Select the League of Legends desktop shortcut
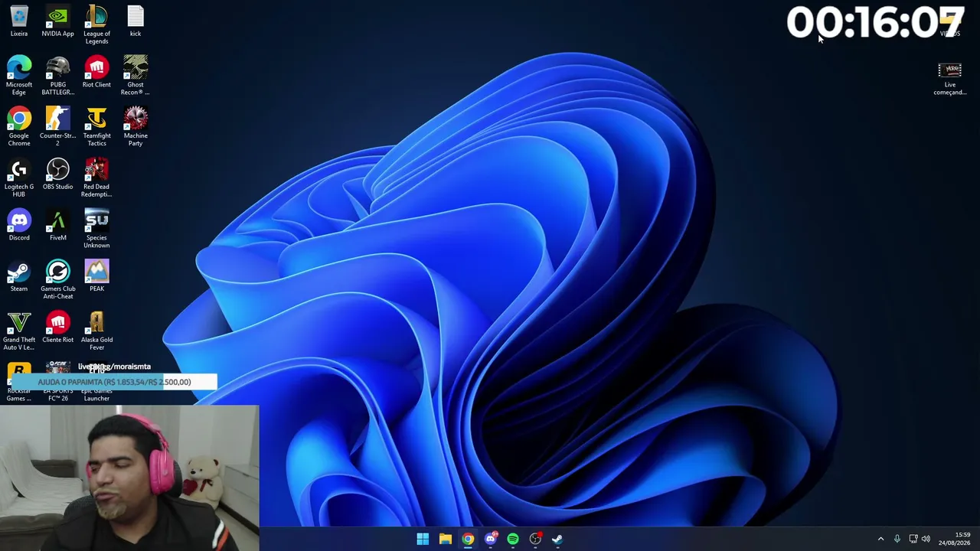 pos(96,24)
